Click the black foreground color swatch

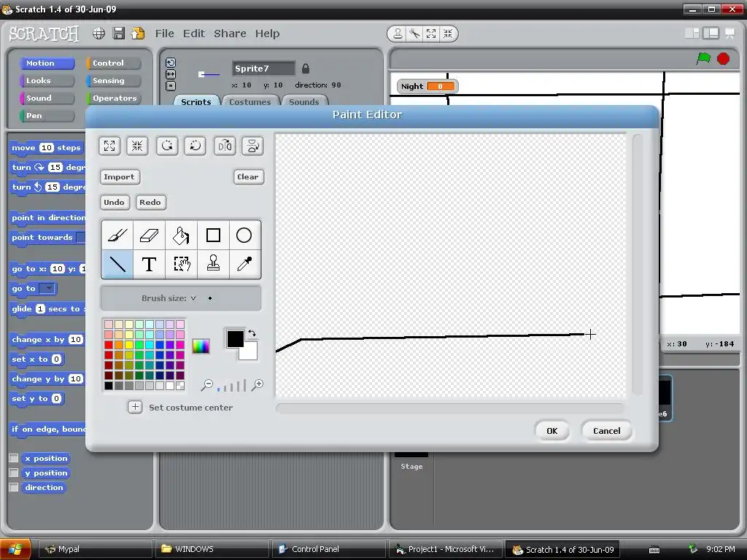(235, 338)
